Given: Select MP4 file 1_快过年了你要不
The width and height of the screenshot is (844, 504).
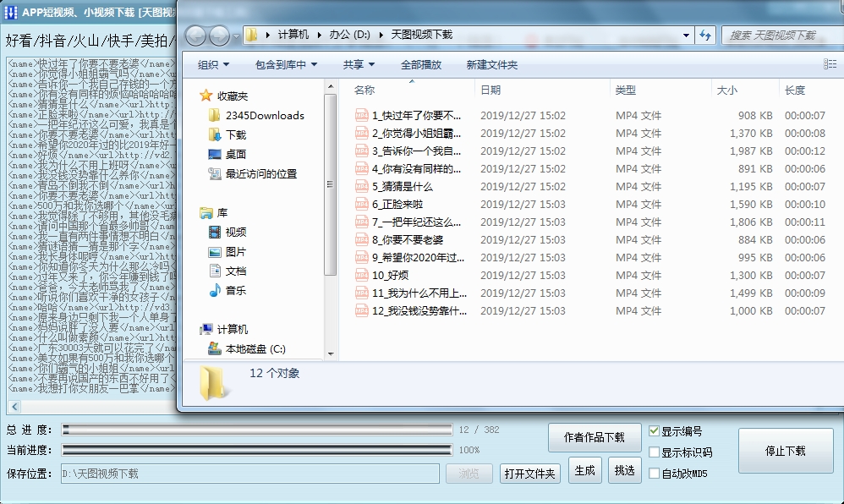Looking at the screenshot, I should pos(408,115).
